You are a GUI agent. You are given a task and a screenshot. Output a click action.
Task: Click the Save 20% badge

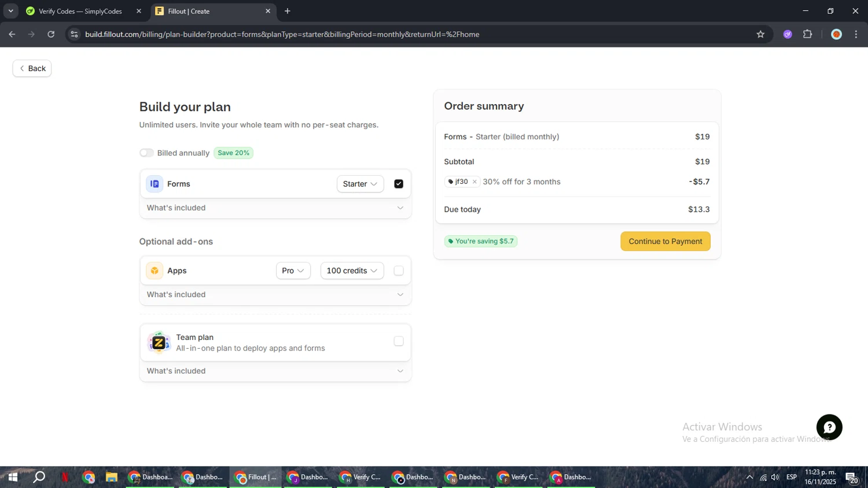coord(234,153)
